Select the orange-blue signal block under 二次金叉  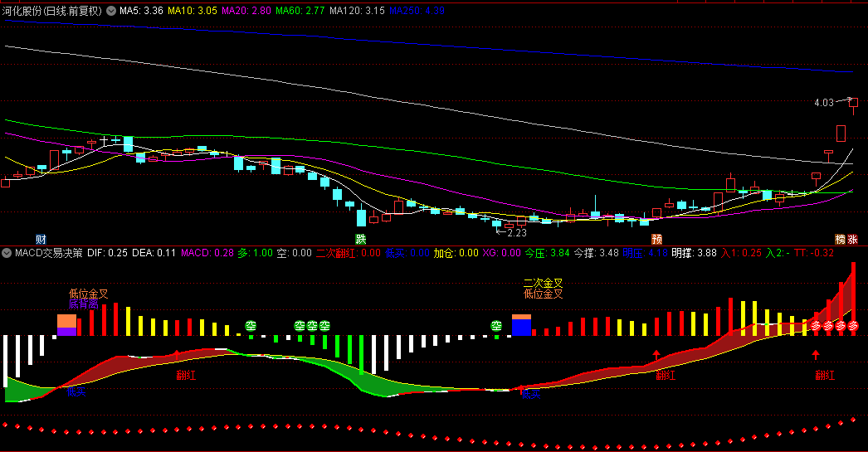click(x=521, y=325)
